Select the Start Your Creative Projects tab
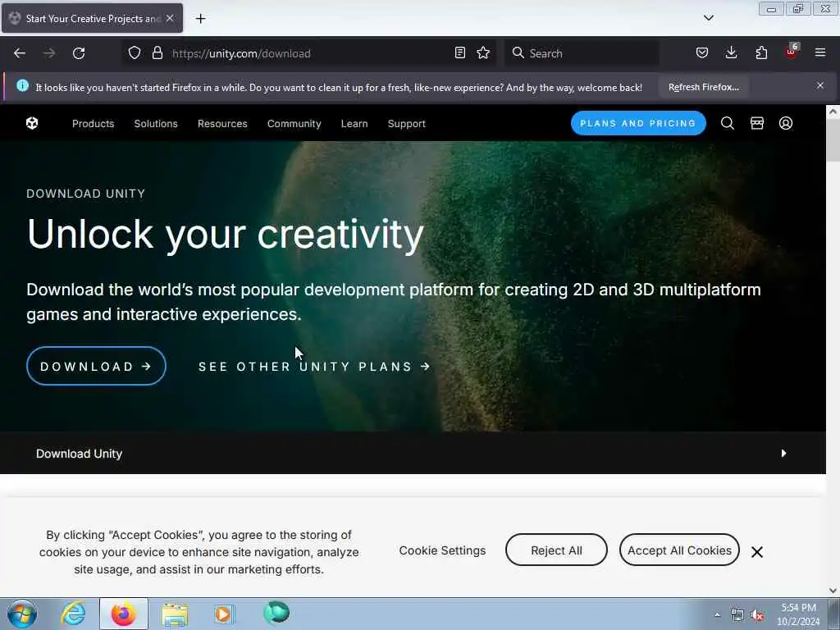840x630 pixels. 92,18
